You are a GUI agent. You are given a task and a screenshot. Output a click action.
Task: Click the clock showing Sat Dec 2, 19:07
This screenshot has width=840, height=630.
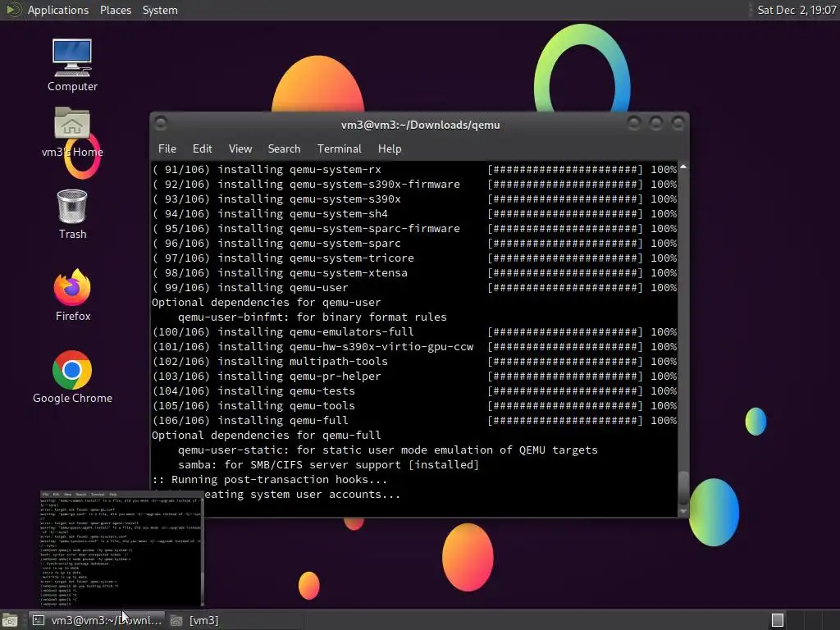[797, 10]
